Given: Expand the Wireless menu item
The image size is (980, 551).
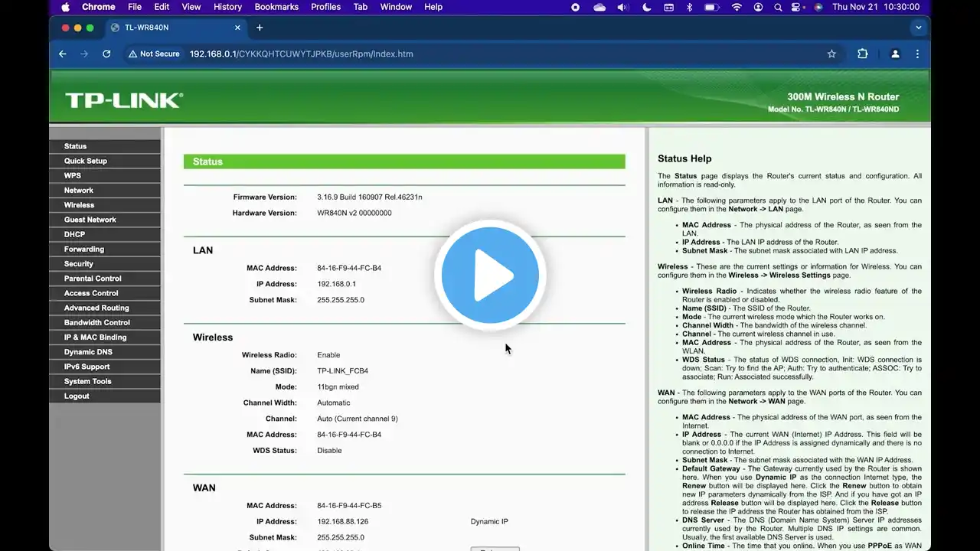Looking at the screenshot, I should [x=105, y=205].
